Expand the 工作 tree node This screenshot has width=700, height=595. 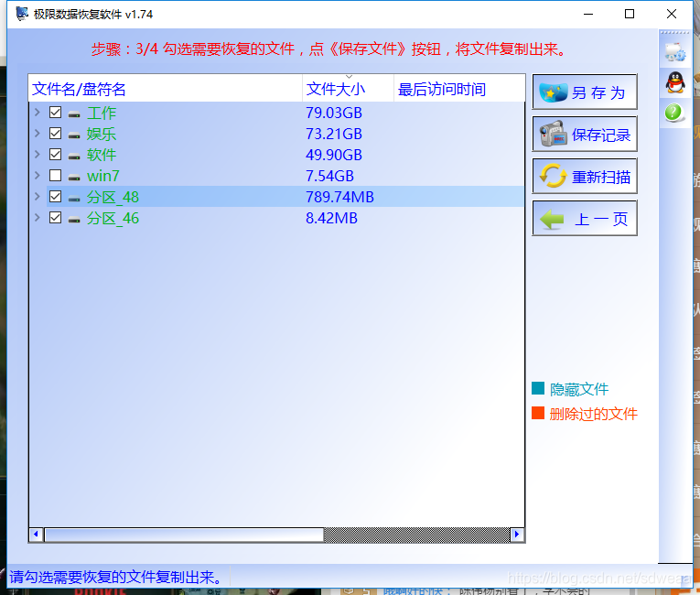point(38,112)
